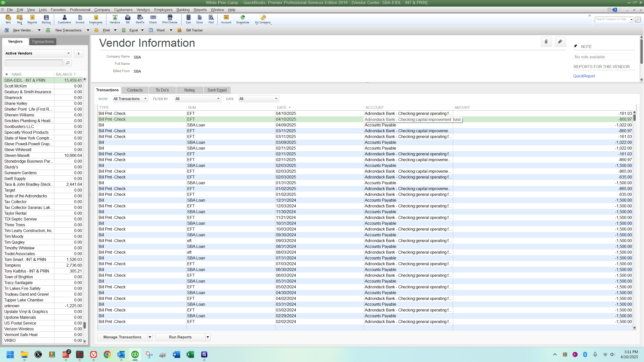This screenshot has width=644, height=362.
Task: Open the My Company icon
Action: (263, 19)
